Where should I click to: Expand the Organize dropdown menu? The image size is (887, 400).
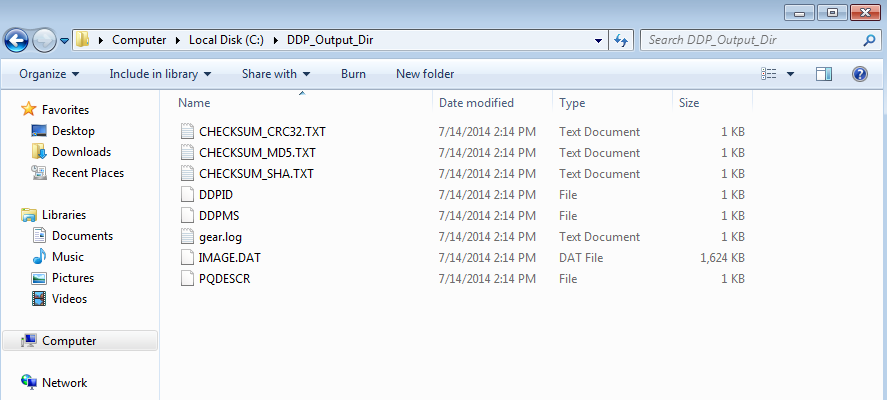point(48,74)
